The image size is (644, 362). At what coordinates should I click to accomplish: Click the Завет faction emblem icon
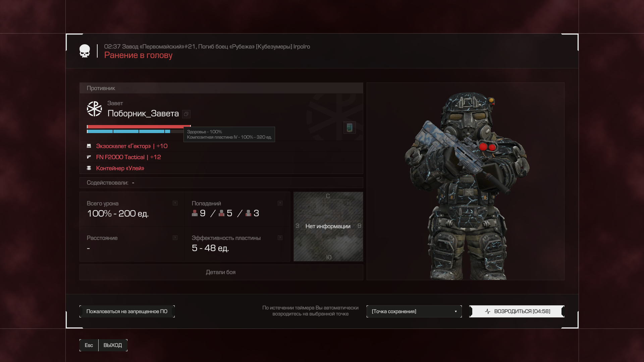tap(94, 109)
